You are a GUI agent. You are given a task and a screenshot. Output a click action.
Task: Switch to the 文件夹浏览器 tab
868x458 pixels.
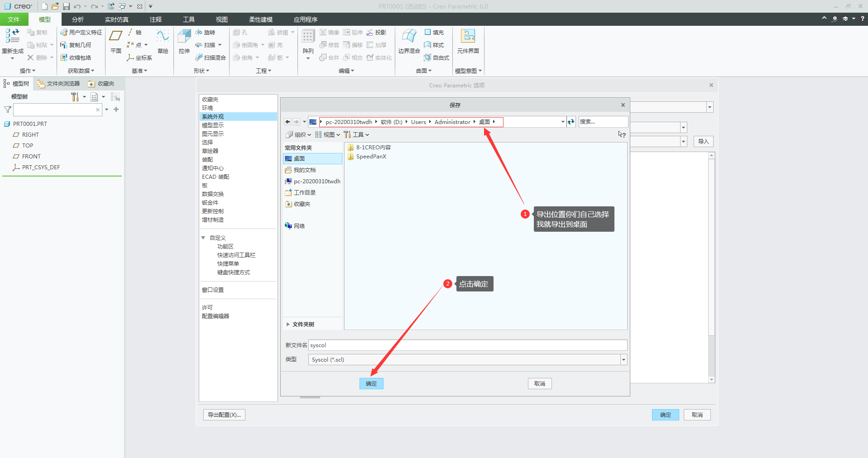click(58, 84)
